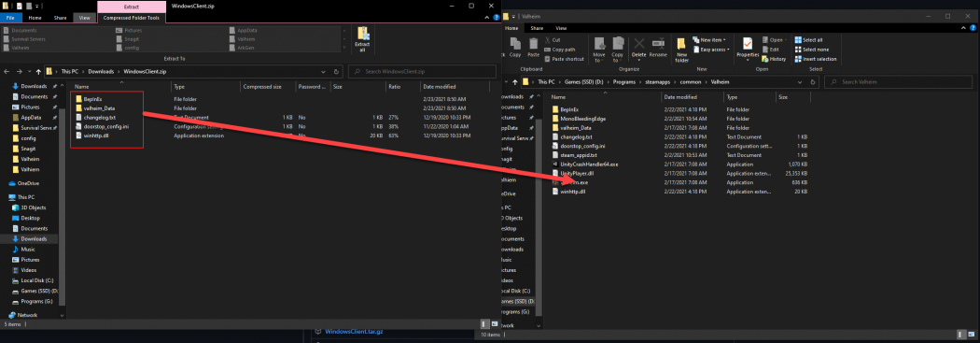Click the Up arrow in Valheim window
Image resolution: width=980 pixels, height=343 pixels.
pos(514,82)
